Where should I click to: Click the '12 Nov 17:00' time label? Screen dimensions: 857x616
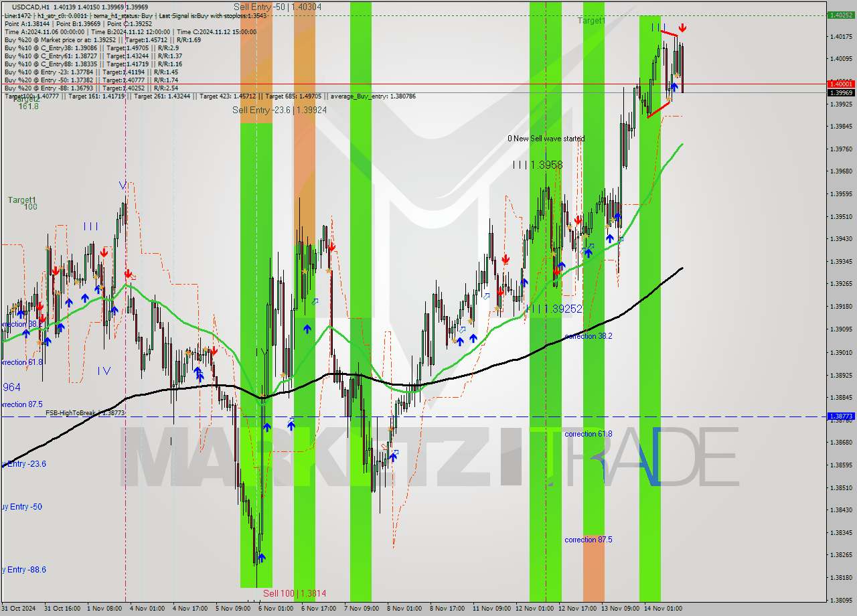tap(578, 609)
